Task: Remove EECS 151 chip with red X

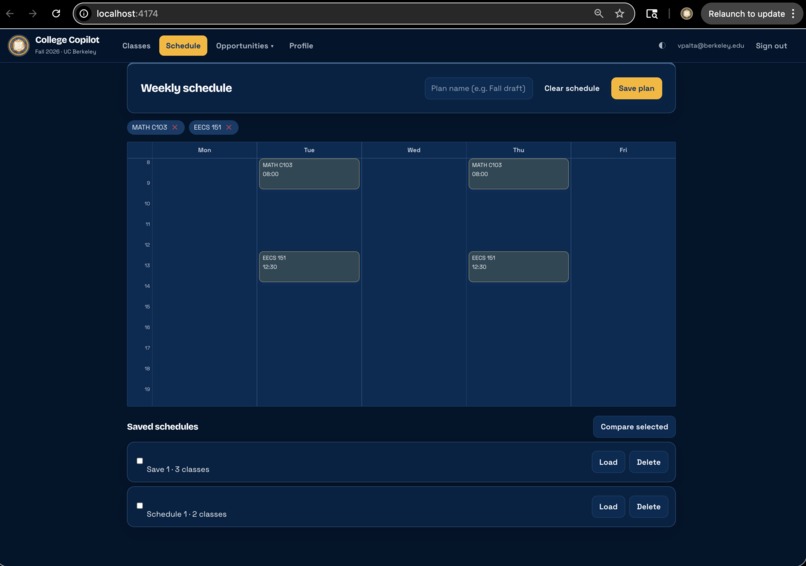Action: tap(229, 127)
